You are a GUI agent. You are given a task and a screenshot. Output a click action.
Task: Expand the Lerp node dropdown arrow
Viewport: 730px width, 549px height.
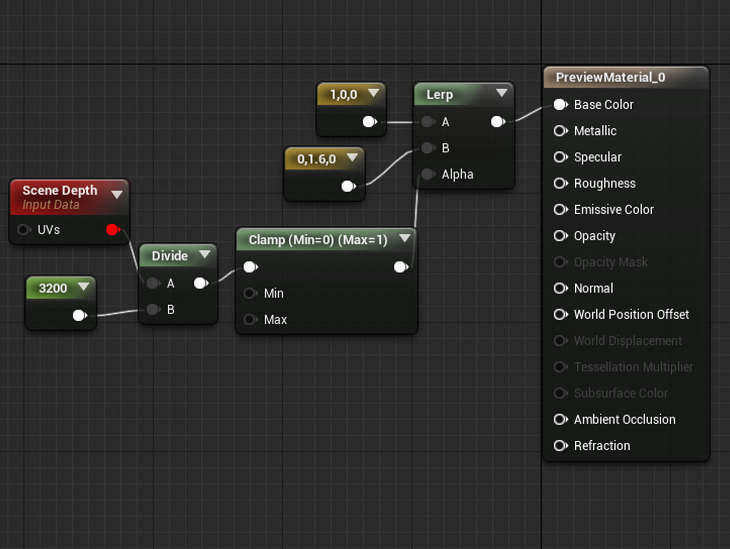pyautogui.click(x=501, y=94)
